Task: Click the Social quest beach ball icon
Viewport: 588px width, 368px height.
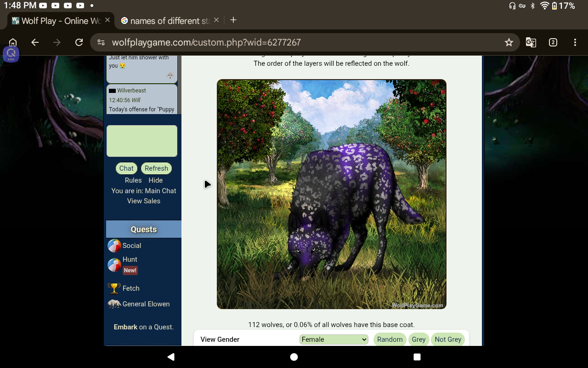Action: pos(114,246)
